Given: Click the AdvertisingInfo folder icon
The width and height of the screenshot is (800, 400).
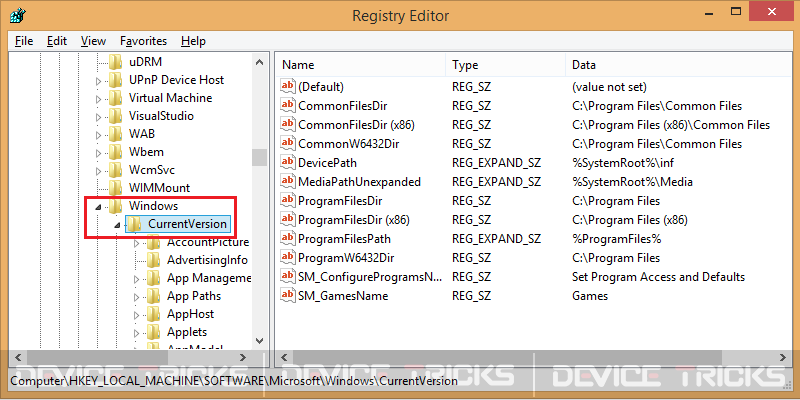Looking at the screenshot, I should (x=154, y=260).
